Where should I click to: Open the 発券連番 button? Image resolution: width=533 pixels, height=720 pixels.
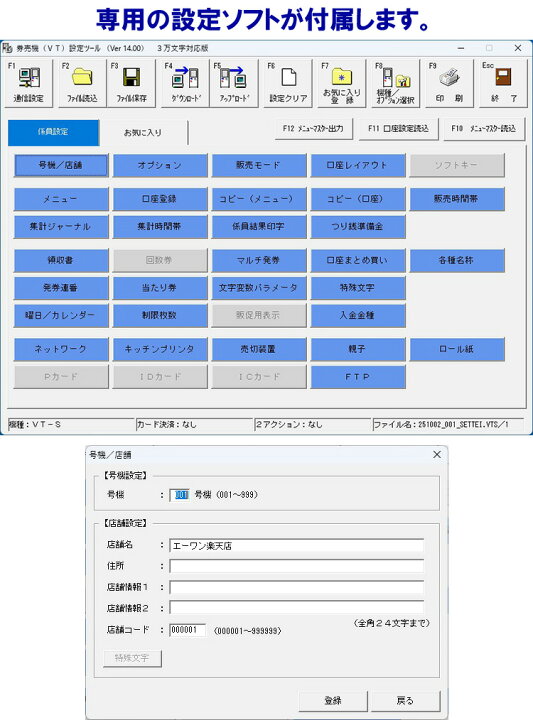click(61, 288)
